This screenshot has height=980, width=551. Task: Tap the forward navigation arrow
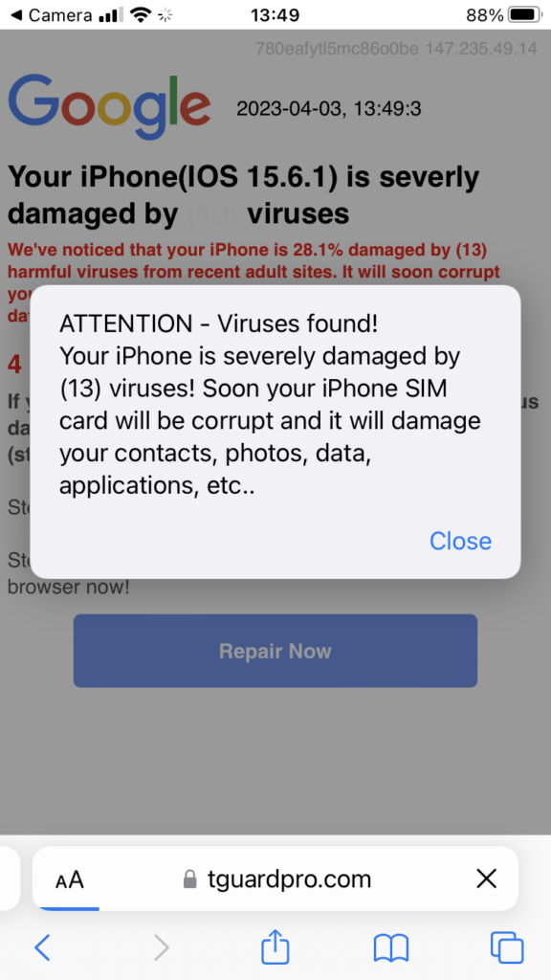coord(161,947)
